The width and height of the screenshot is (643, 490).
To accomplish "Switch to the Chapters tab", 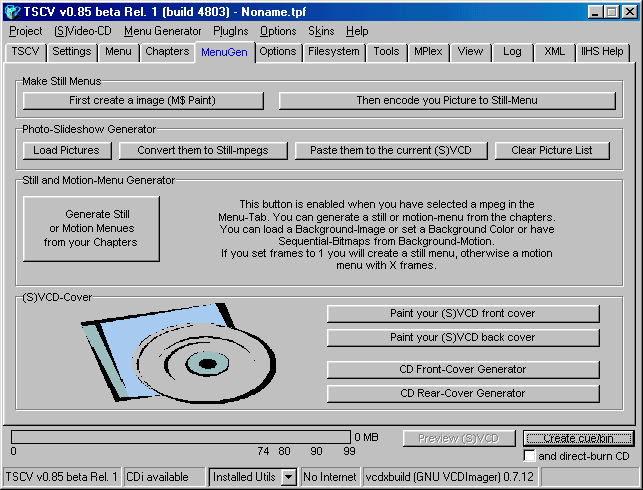I will coord(166,51).
